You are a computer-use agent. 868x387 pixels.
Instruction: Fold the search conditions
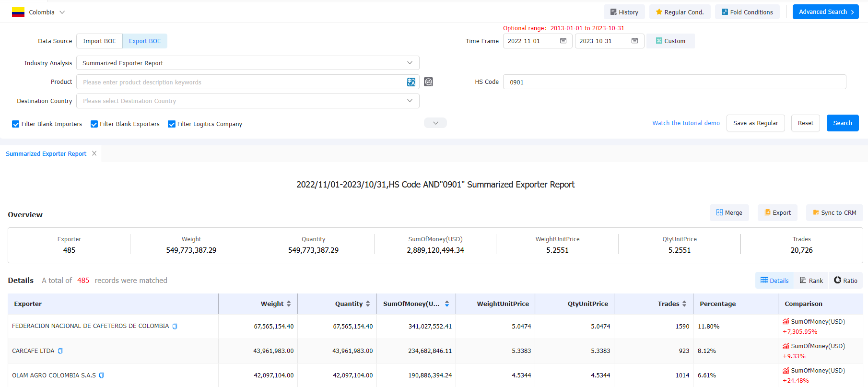[x=747, y=12]
